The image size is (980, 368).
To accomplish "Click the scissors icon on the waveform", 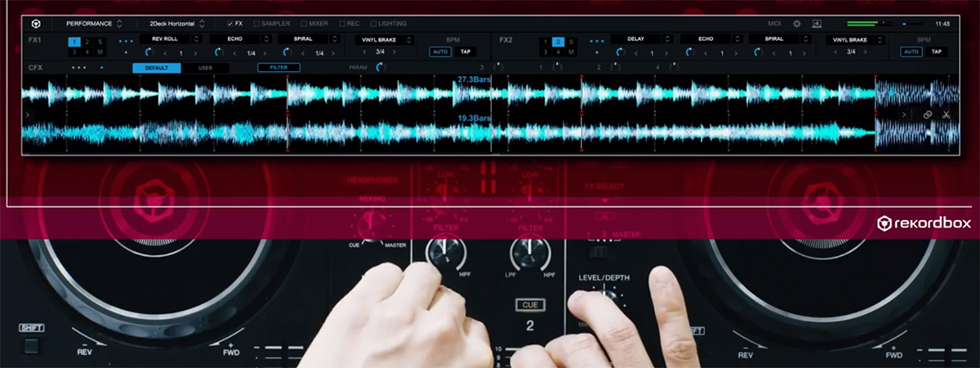I will pyautogui.click(x=947, y=115).
